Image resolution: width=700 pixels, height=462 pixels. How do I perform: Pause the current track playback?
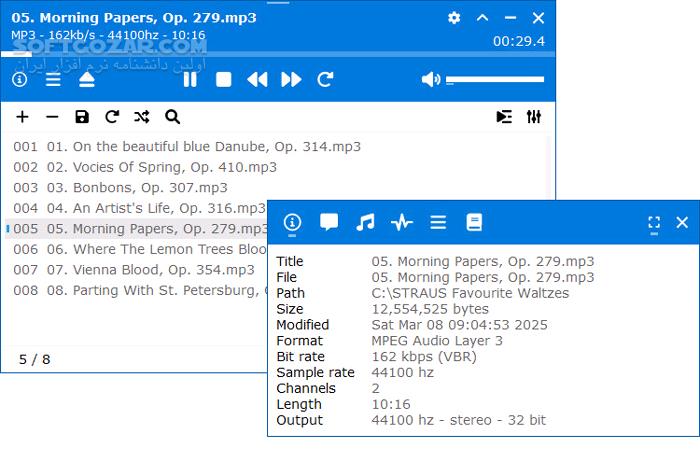[x=190, y=79]
